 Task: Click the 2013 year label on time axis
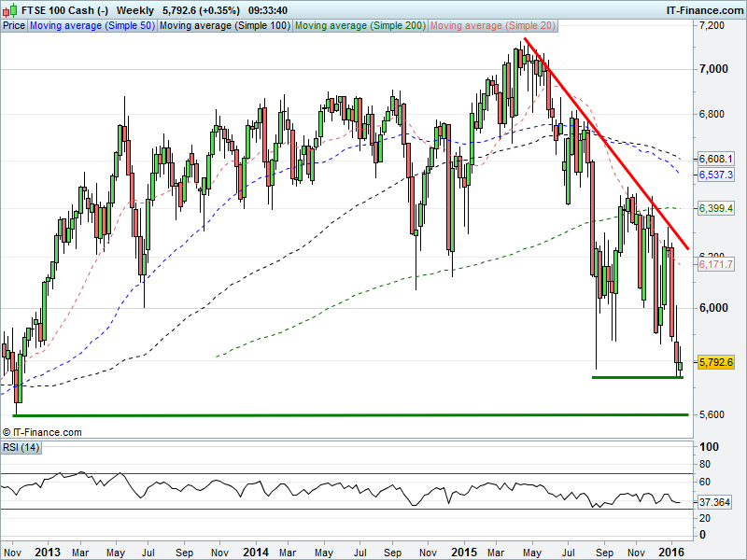pos(48,553)
